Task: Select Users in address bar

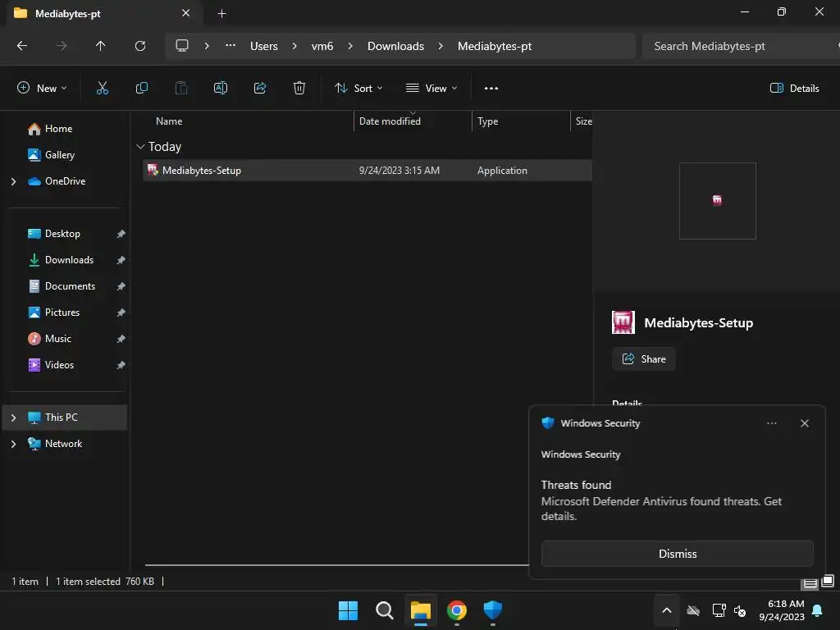Action: [264, 46]
